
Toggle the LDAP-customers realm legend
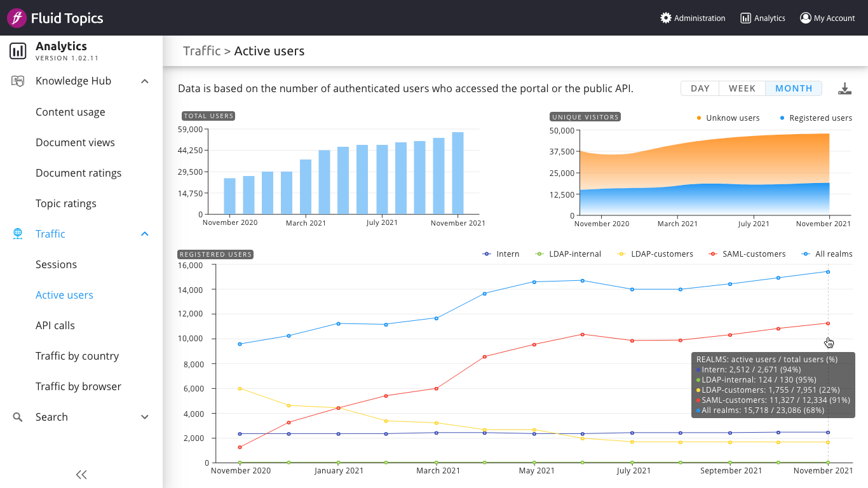(655, 254)
